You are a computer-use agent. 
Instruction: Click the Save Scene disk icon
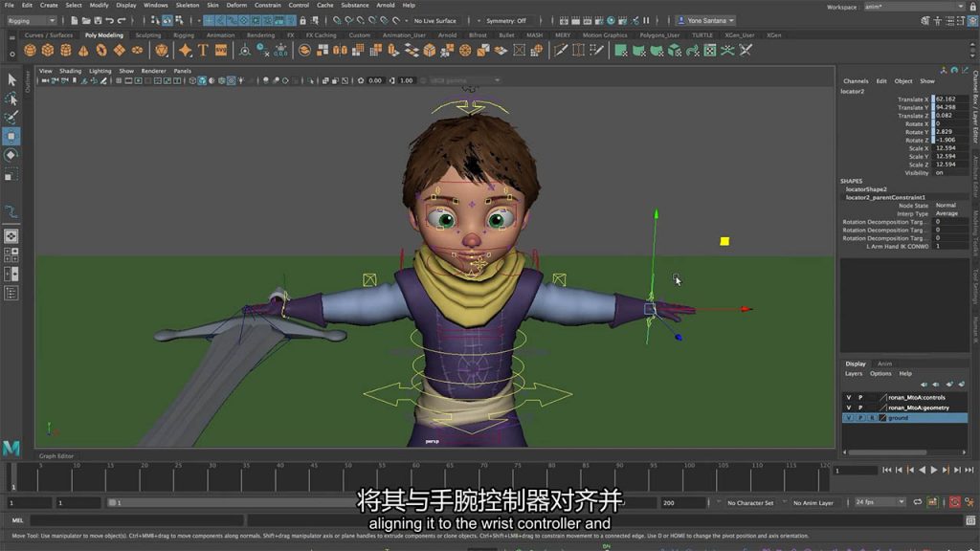98,21
